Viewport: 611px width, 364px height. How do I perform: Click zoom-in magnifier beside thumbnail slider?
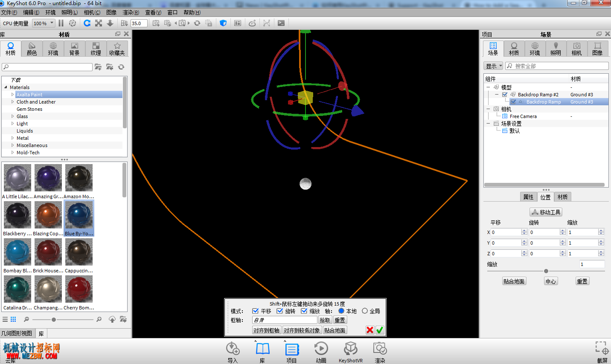99,319
